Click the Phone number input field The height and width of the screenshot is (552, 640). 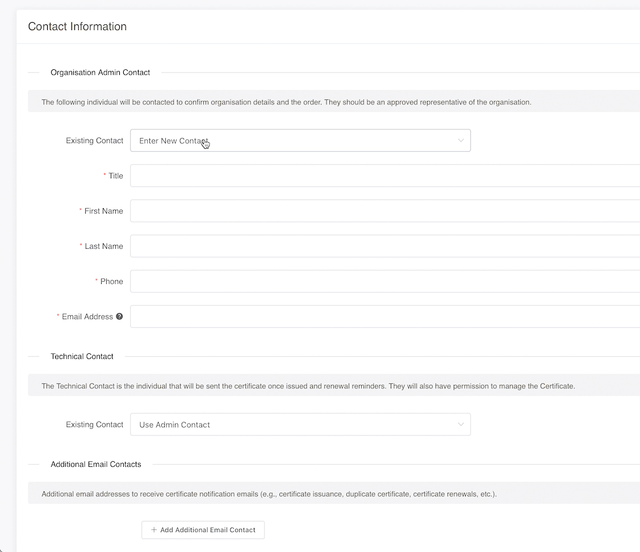click(x=385, y=282)
